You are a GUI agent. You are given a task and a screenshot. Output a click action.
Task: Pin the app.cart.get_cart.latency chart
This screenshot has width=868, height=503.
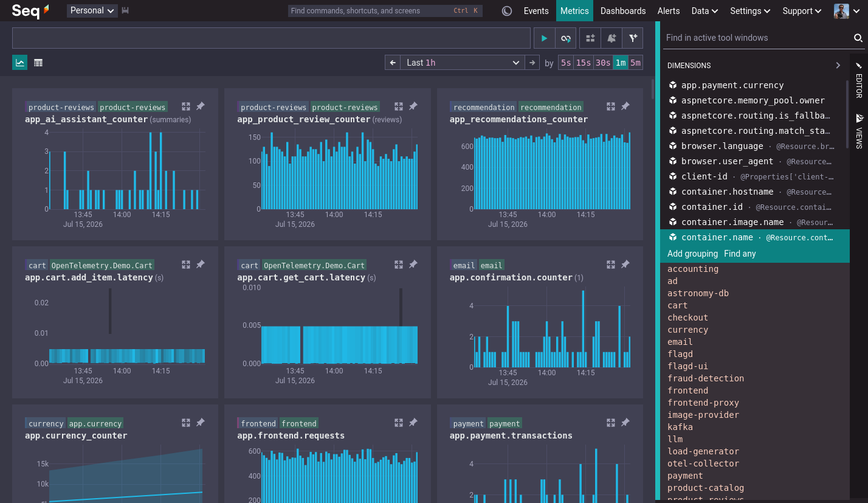point(413,265)
